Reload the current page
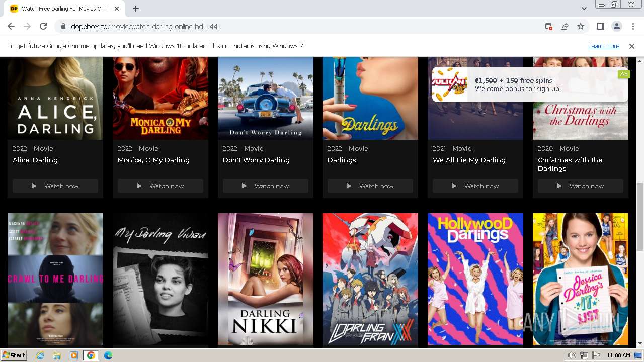The width and height of the screenshot is (644, 362). pyautogui.click(x=43, y=27)
